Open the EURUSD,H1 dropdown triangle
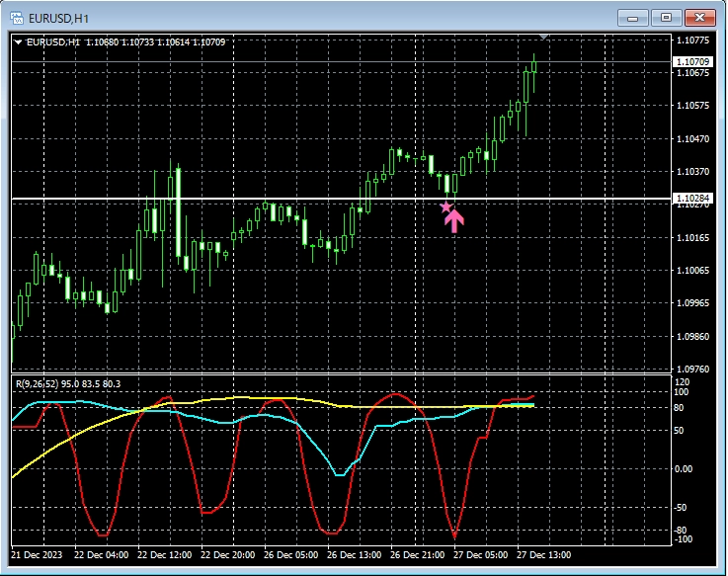The height and width of the screenshot is (576, 728). coord(18,41)
